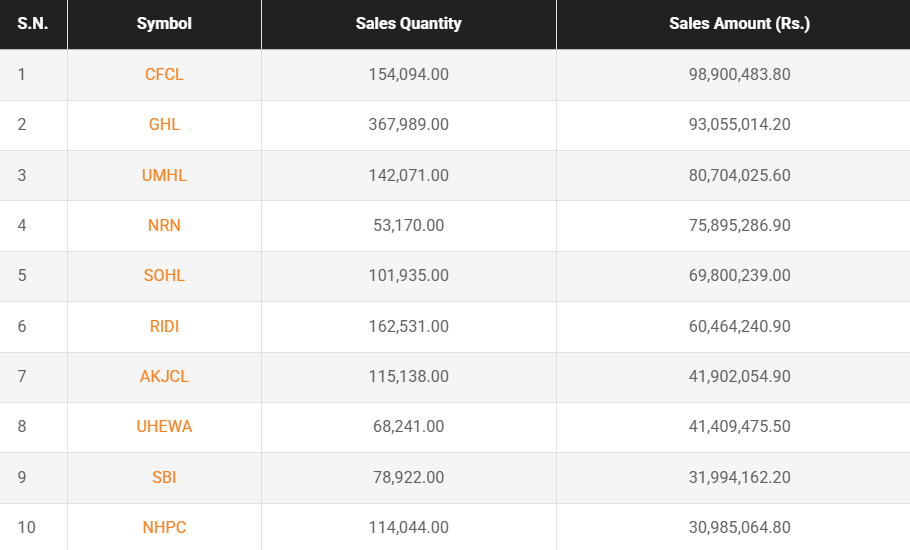Click the Symbol column header
Image resolution: width=910 pixels, height=550 pixels.
point(164,23)
